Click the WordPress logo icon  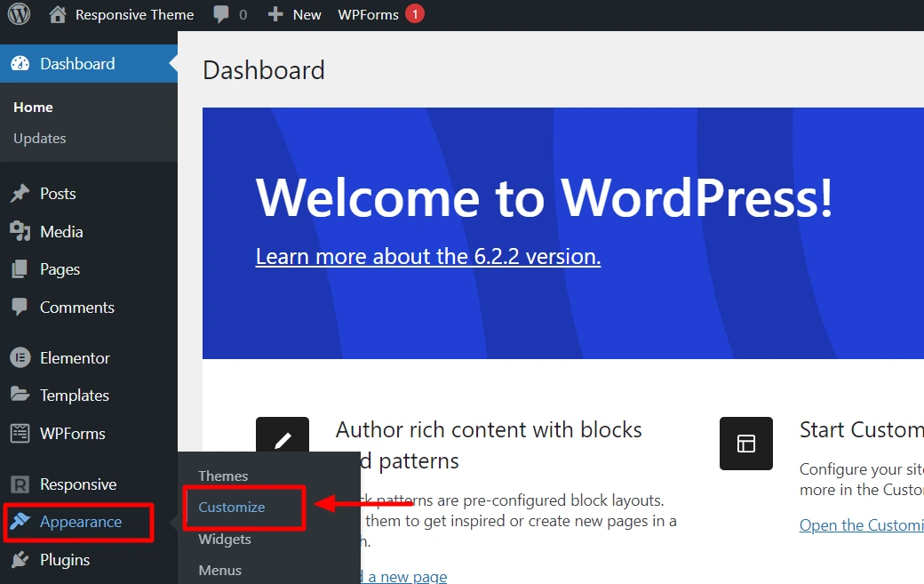click(x=19, y=14)
